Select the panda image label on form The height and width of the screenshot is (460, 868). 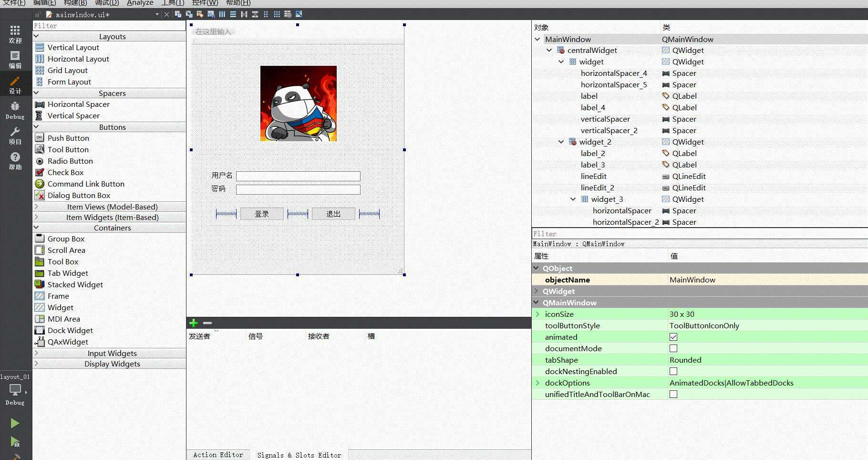pos(299,104)
